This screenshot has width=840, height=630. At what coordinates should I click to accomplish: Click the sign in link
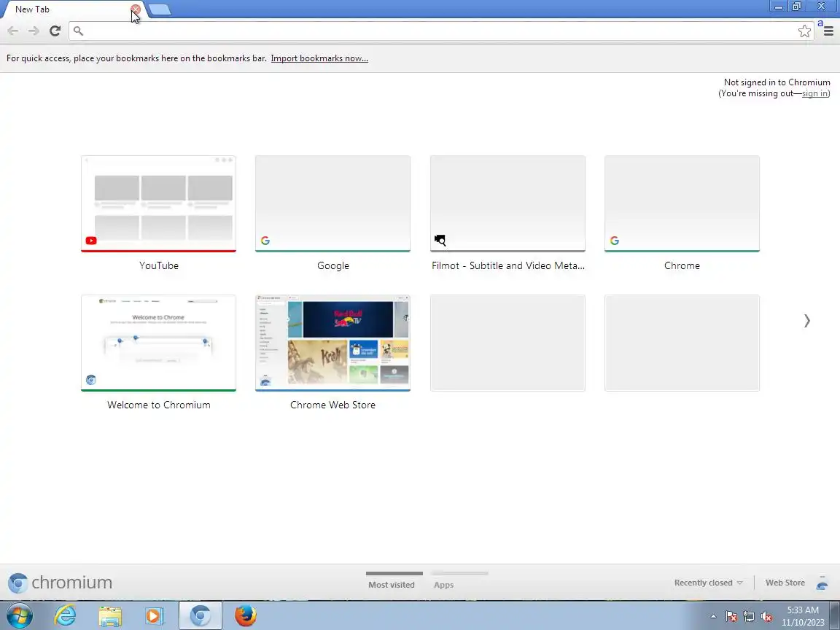coord(814,93)
